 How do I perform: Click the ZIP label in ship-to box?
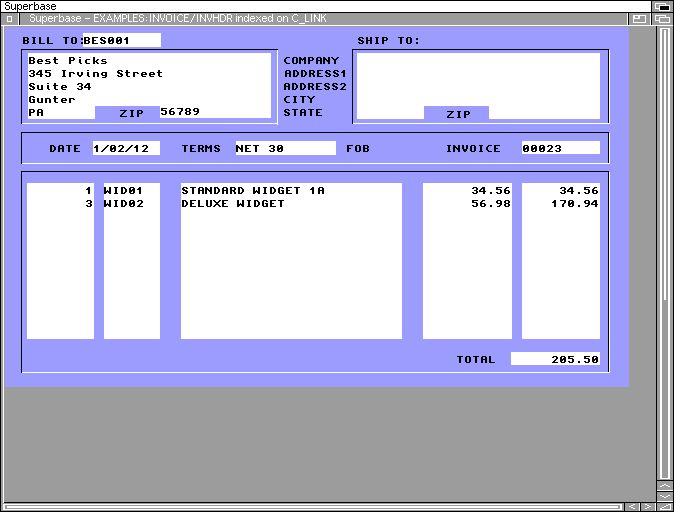(458, 114)
